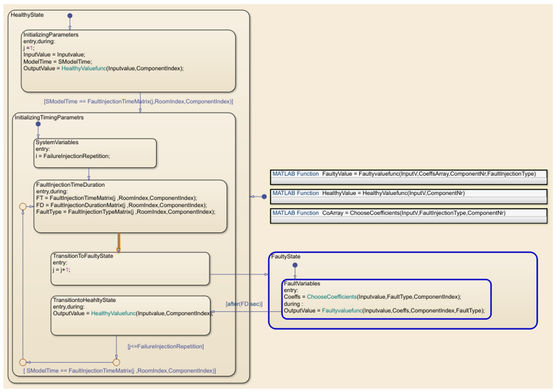
Task: Click chart-level default transition dot beside HealthyState
Action: 264,197
